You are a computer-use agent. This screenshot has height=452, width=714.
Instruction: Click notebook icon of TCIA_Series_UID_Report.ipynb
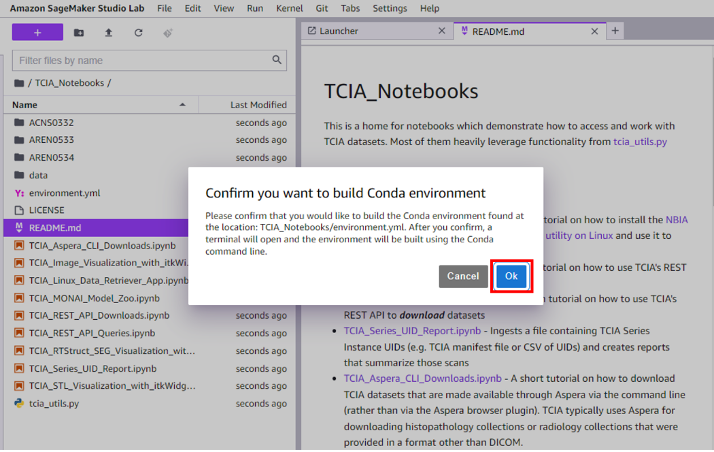pos(19,369)
